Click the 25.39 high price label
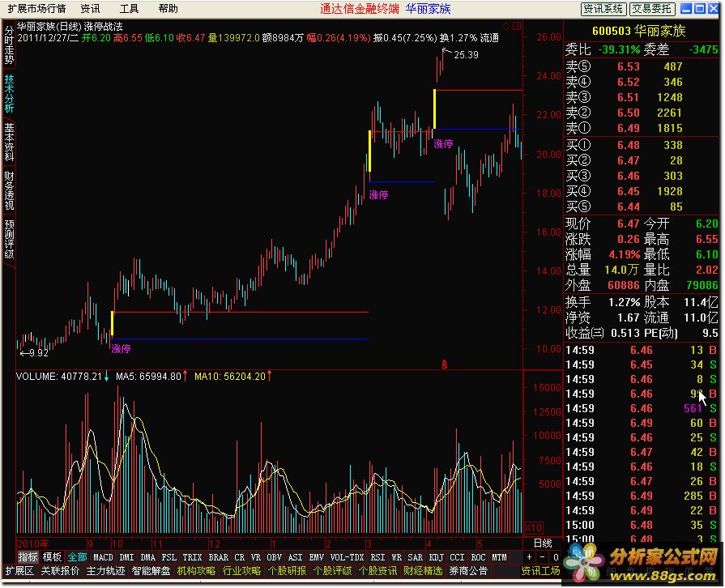This screenshot has height=588, width=725. click(466, 55)
